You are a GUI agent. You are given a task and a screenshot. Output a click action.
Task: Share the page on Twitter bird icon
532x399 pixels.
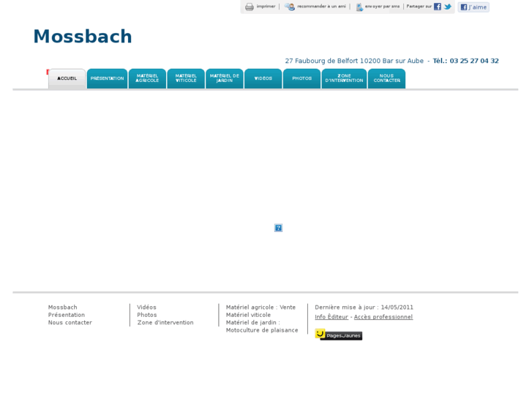[x=448, y=7]
